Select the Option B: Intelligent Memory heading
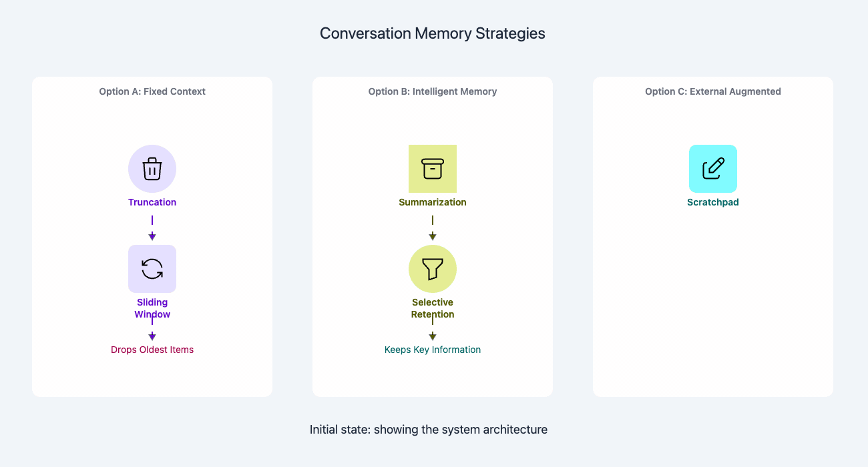 click(433, 91)
